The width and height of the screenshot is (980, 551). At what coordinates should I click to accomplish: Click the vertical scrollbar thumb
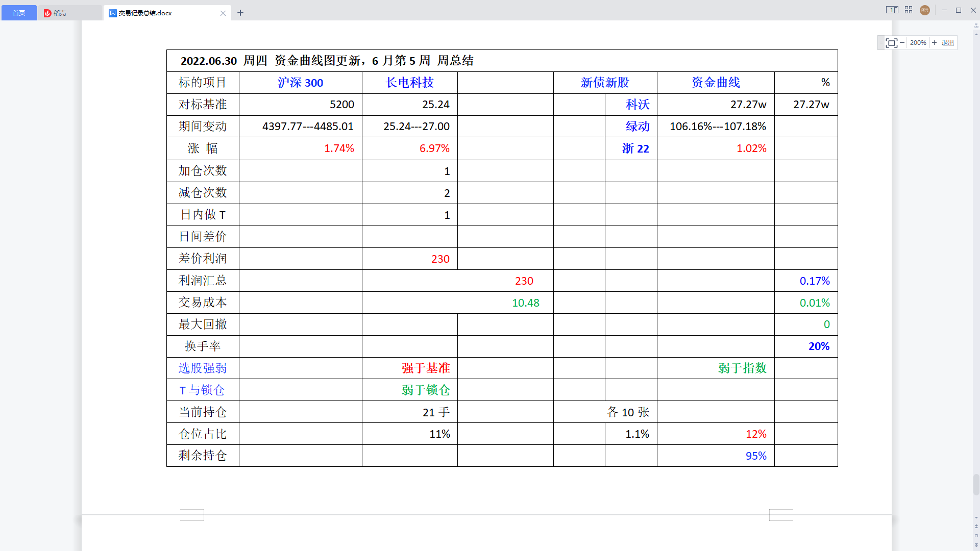976,484
